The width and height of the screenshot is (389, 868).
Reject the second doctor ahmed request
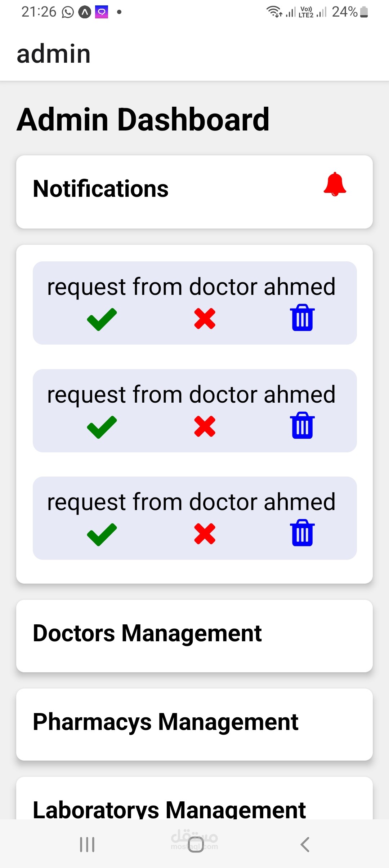coord(205,426)
